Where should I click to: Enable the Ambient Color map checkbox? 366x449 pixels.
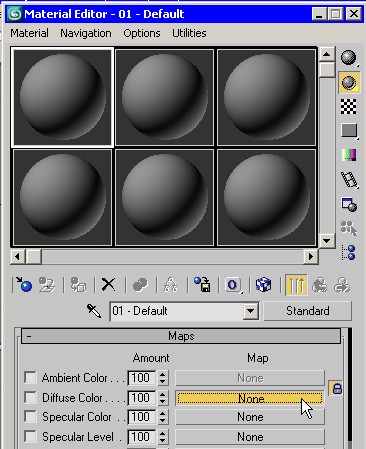[30, 378]
